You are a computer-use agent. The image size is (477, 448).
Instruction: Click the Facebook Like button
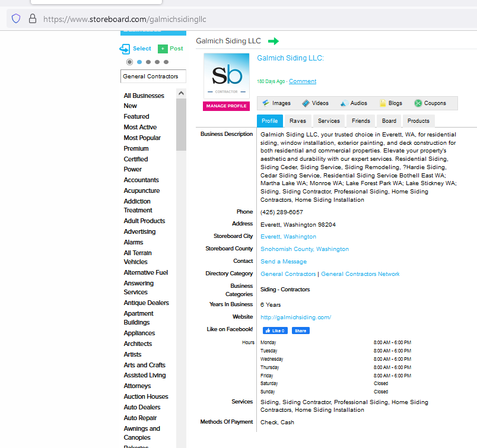click(275, 331)
